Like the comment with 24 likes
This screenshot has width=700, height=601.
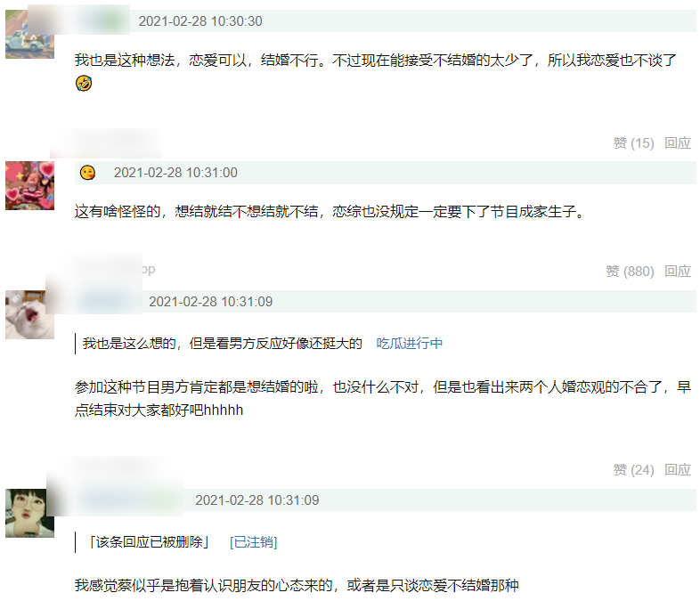(633, 469)
